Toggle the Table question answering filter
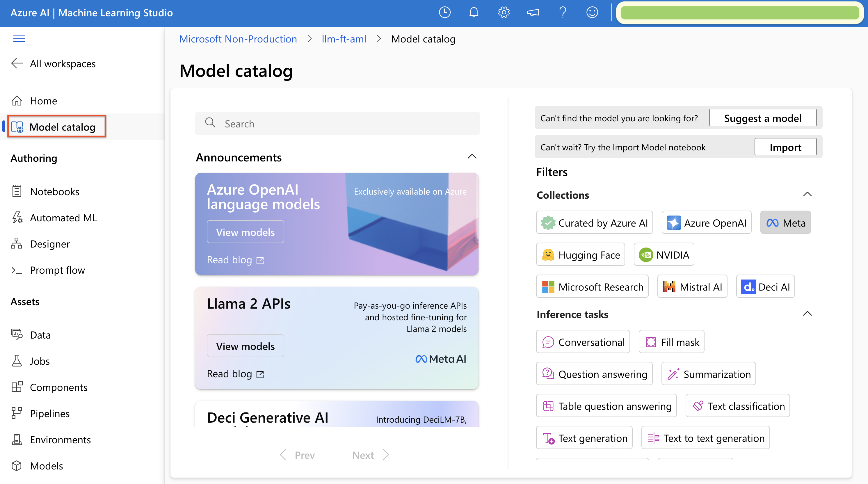Image resolution: width=868 pixels, height=484 pixels. pos(606,406)
